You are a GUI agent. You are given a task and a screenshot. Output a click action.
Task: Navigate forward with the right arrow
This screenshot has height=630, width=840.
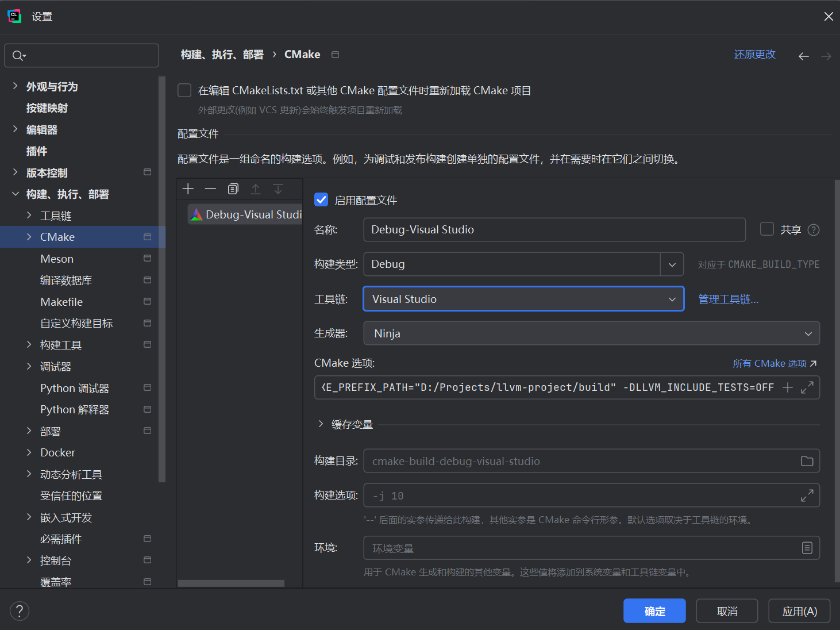[x=826, y=56]
